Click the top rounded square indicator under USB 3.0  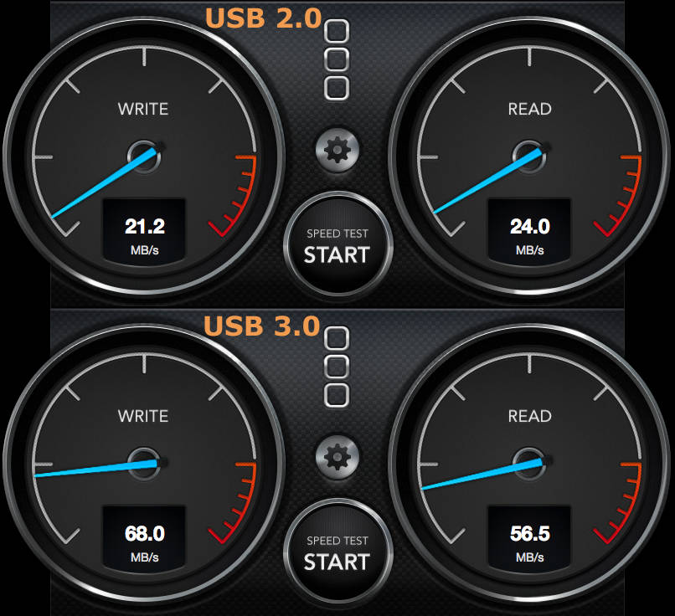tap(336, 338)
